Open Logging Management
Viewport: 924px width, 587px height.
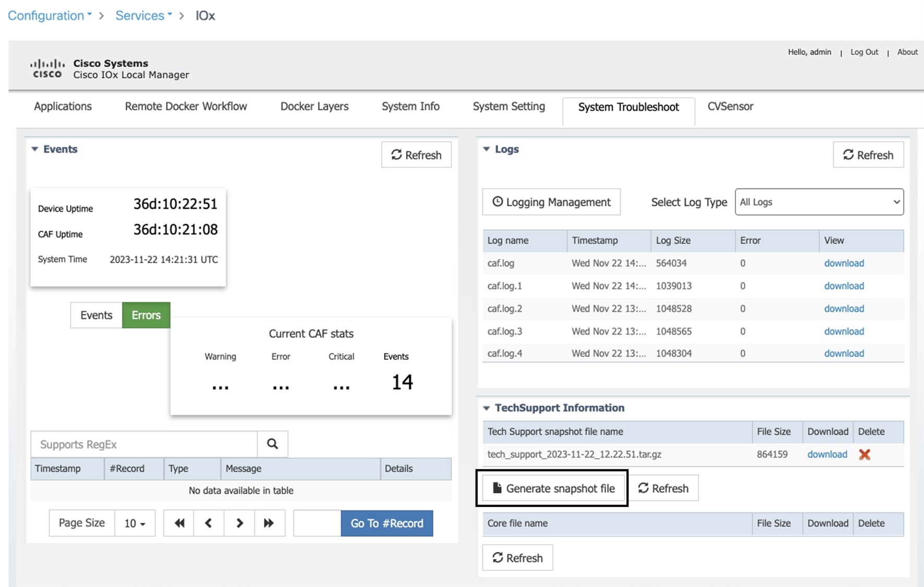551,202
